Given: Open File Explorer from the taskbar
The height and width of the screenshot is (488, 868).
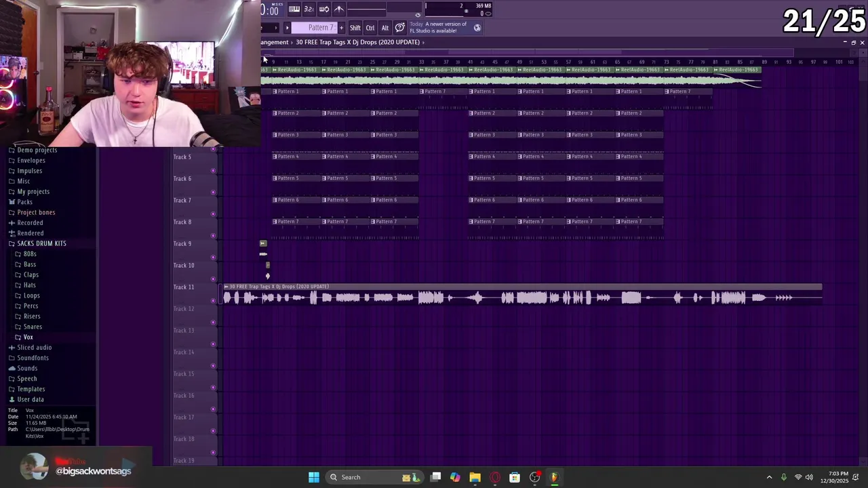Looking at the screenshot, I should point(475,477).
